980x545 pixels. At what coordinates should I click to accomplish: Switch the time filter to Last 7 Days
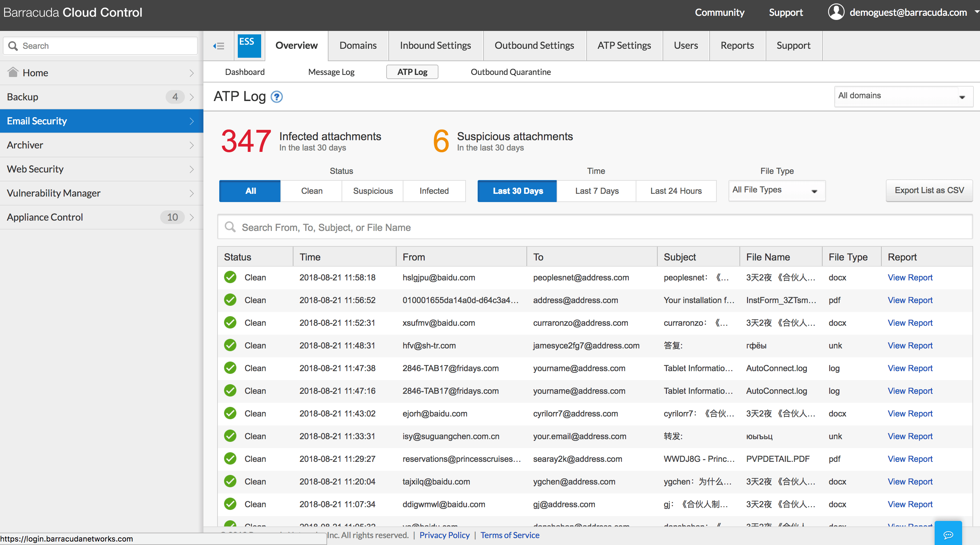[x=597, y=191]
